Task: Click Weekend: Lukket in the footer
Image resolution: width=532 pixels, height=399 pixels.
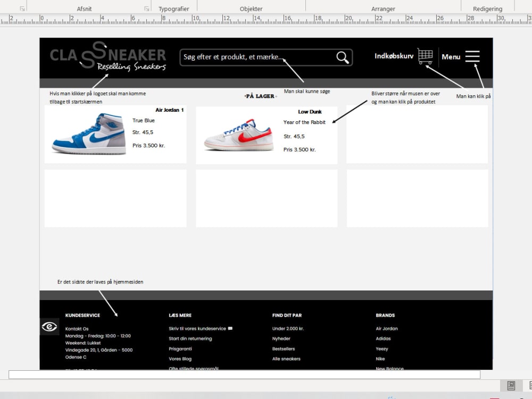Action: (x=83, y=343)
